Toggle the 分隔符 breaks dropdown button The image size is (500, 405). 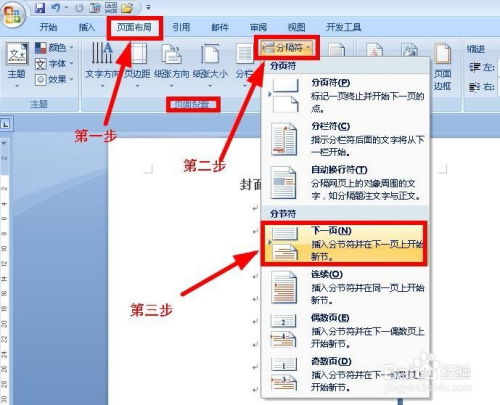(x=287, y=48)
